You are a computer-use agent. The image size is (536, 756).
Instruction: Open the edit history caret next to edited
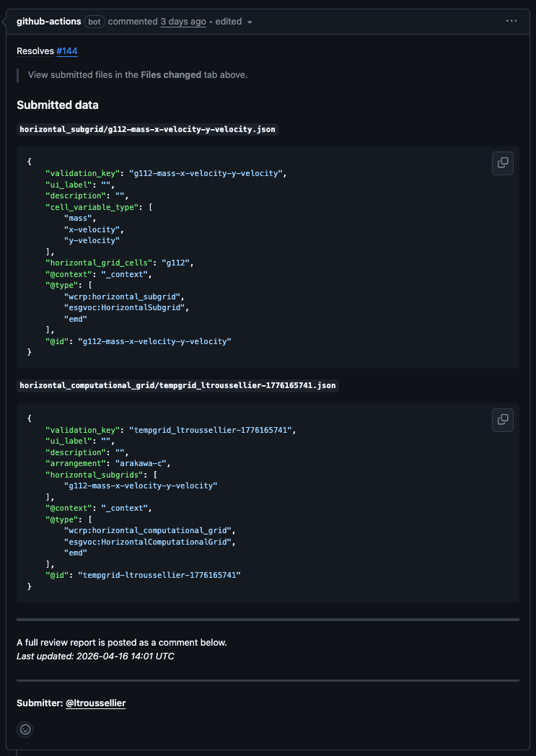[250, 22]
